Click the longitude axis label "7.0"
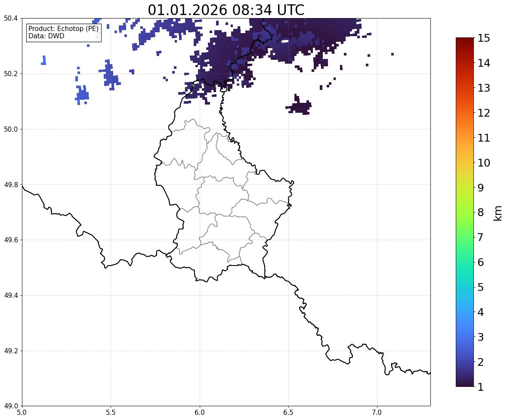The width and height of the screenshot is (507, 420). [x=377, y=413]
